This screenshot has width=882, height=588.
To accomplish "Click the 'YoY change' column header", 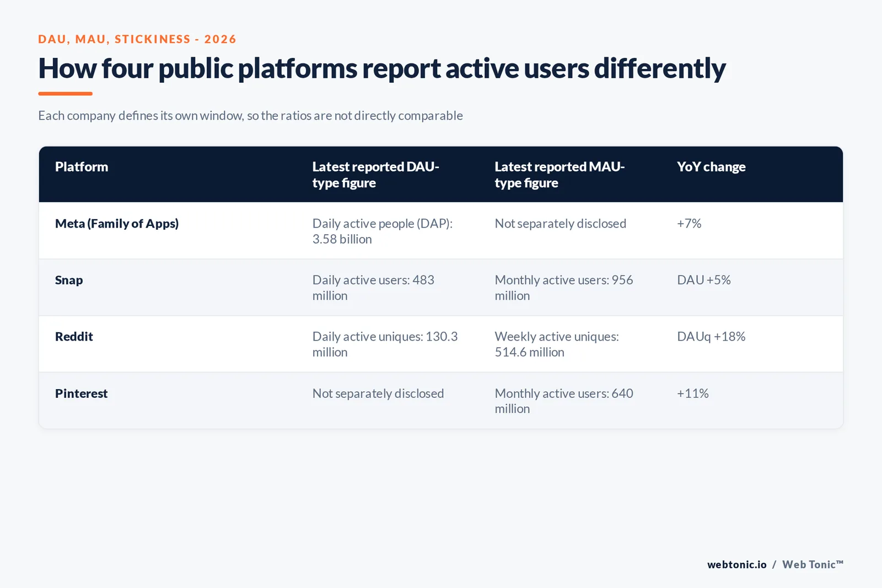I will 711,167.
